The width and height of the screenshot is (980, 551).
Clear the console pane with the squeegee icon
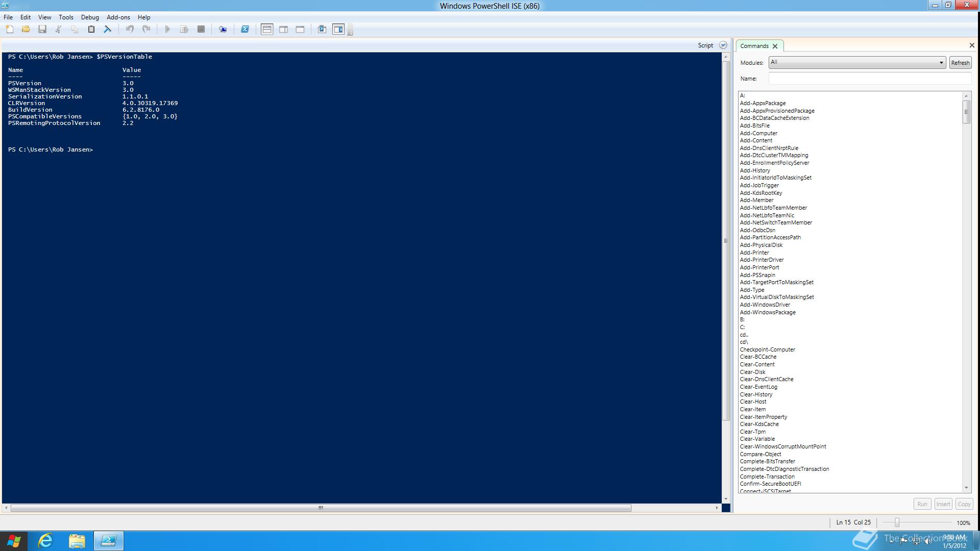(108, 30)
